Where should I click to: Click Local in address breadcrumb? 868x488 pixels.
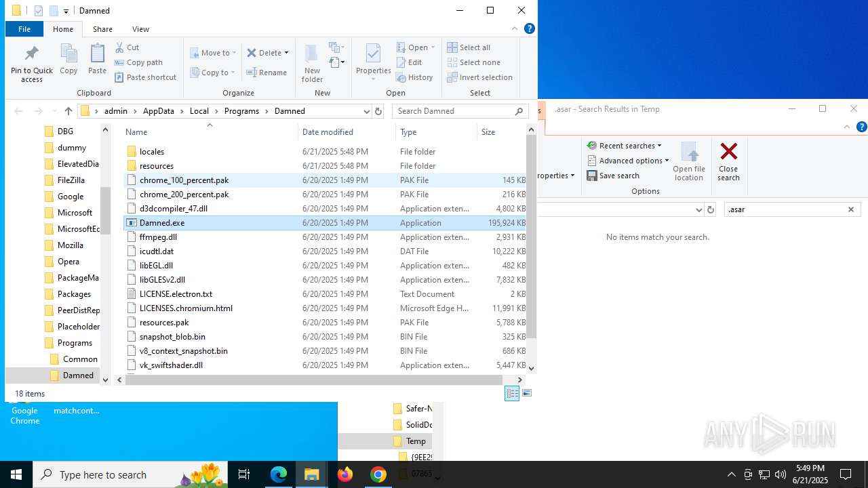[199, 111]
